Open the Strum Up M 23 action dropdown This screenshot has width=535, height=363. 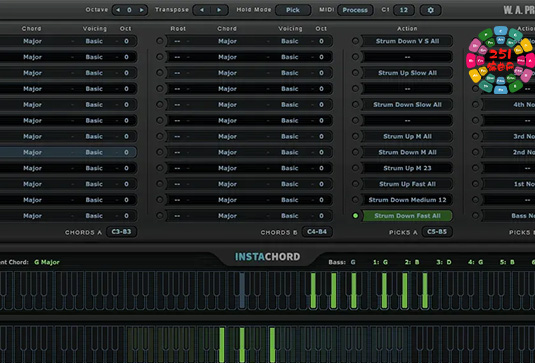coord(407,168)
